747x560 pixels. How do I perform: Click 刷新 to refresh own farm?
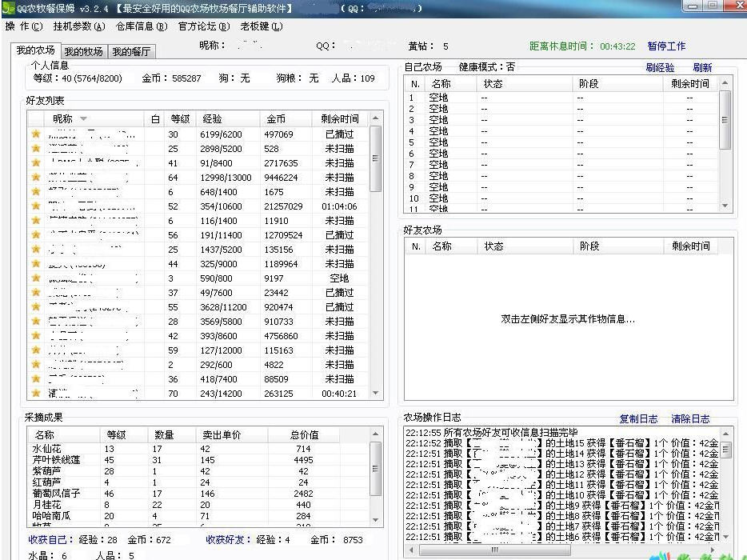point(702,68)
